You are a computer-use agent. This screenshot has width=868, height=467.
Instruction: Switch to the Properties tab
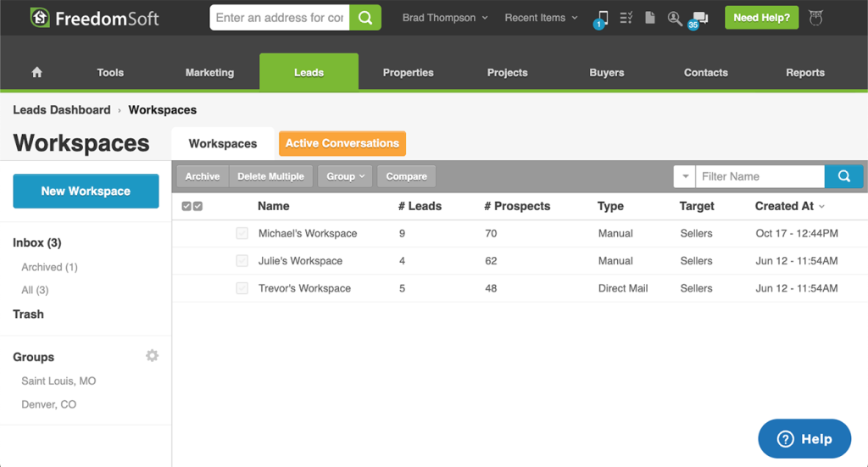408,73
